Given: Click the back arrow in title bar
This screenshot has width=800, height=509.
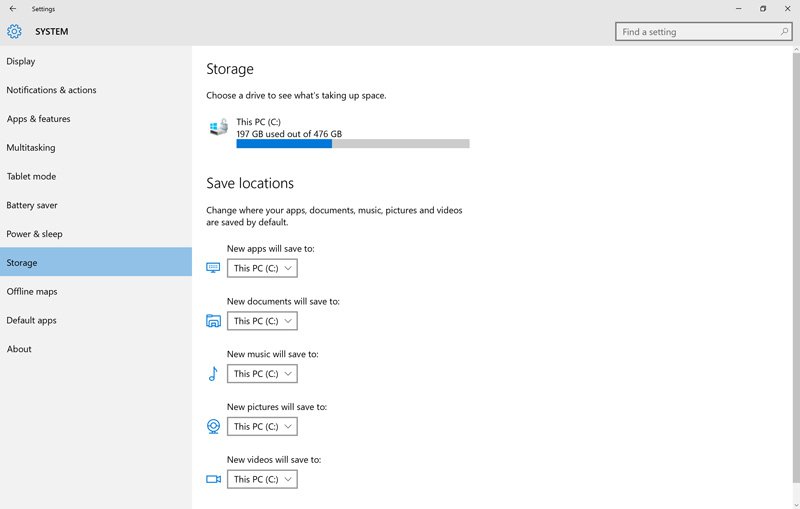Looking at the screenshot, I should (13, 9).
